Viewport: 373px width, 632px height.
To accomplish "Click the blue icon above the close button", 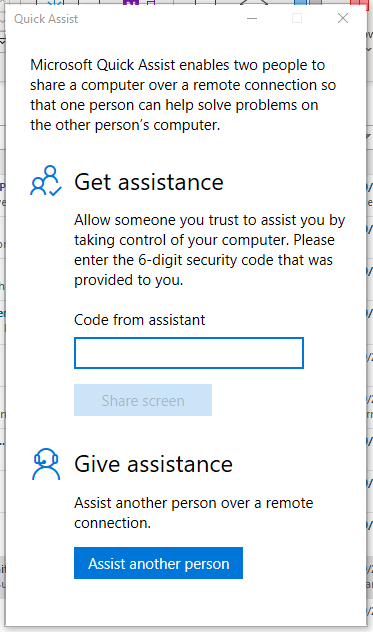I will click(x=301, y=2).
